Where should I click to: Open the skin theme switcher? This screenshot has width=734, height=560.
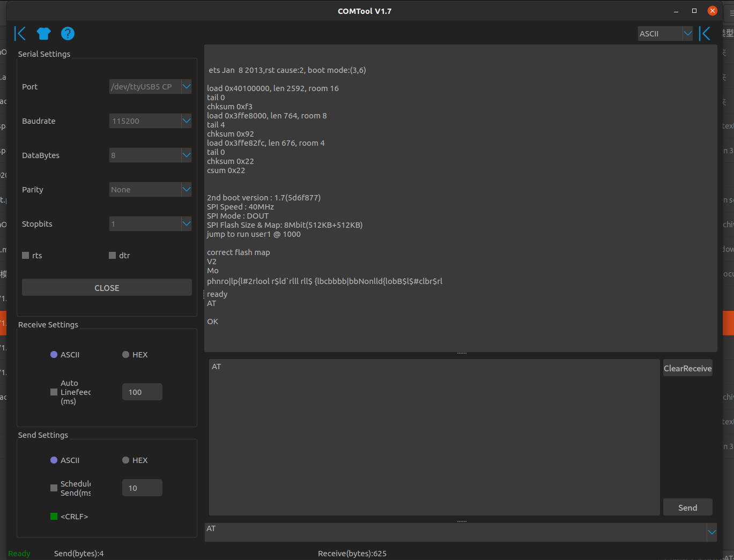(43, 33)
